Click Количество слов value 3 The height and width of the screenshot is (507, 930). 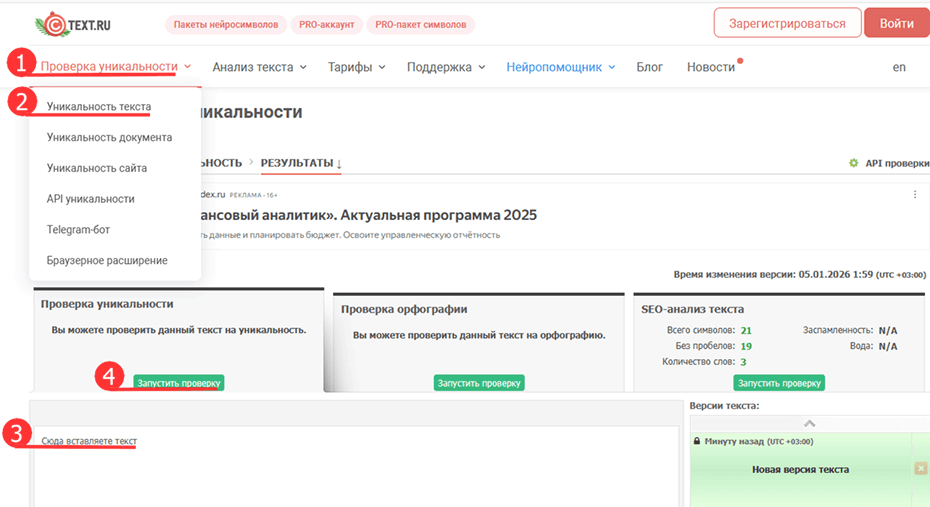[x=743, y=362]
